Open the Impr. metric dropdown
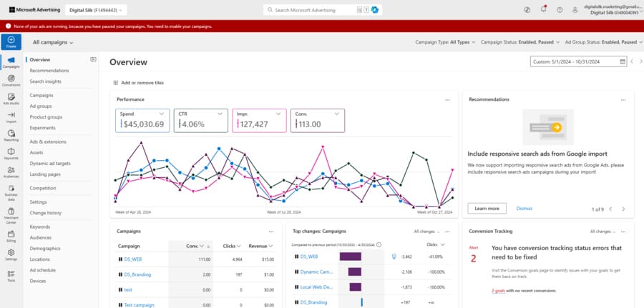The height and width of the screenshot is (308, 644). coord(278,114)
